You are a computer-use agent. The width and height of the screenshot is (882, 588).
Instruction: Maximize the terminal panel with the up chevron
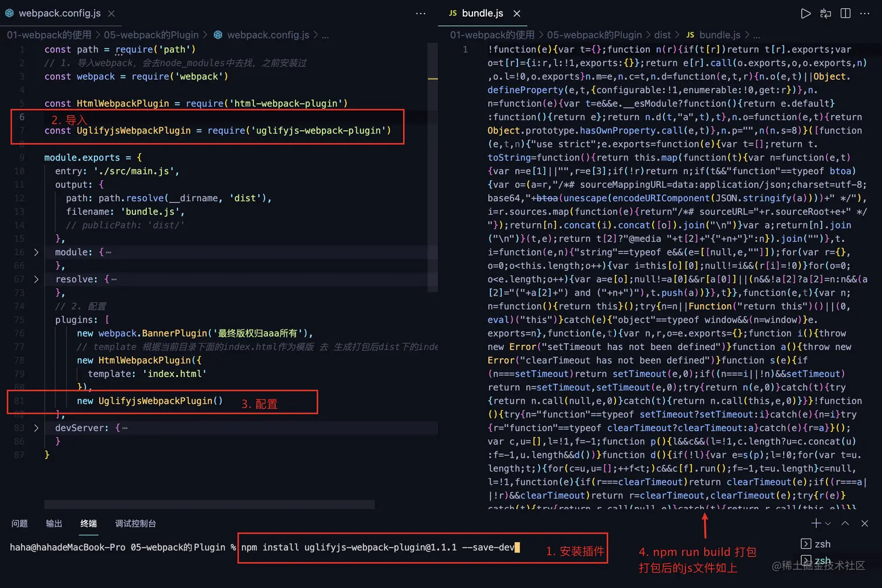pos(845,523)
